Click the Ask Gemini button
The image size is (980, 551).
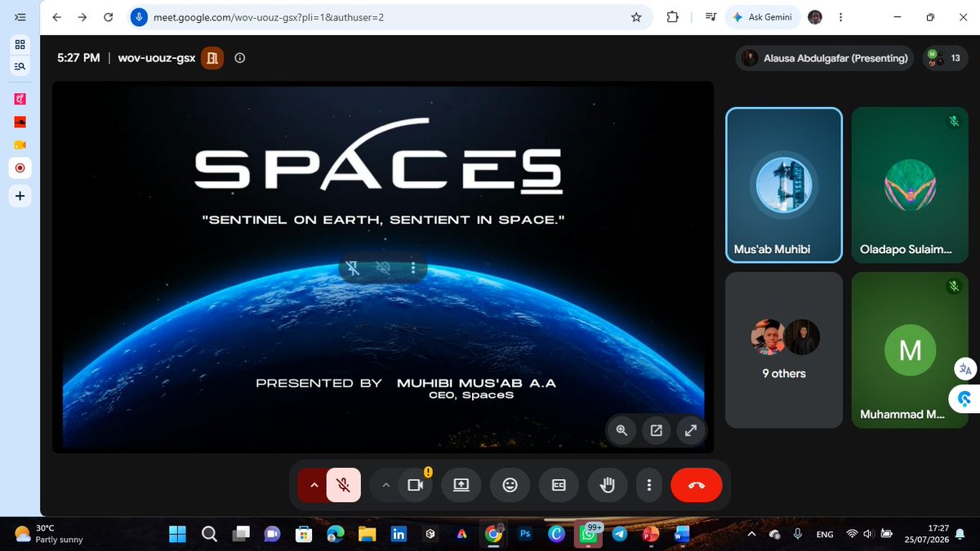pos(763,17)
